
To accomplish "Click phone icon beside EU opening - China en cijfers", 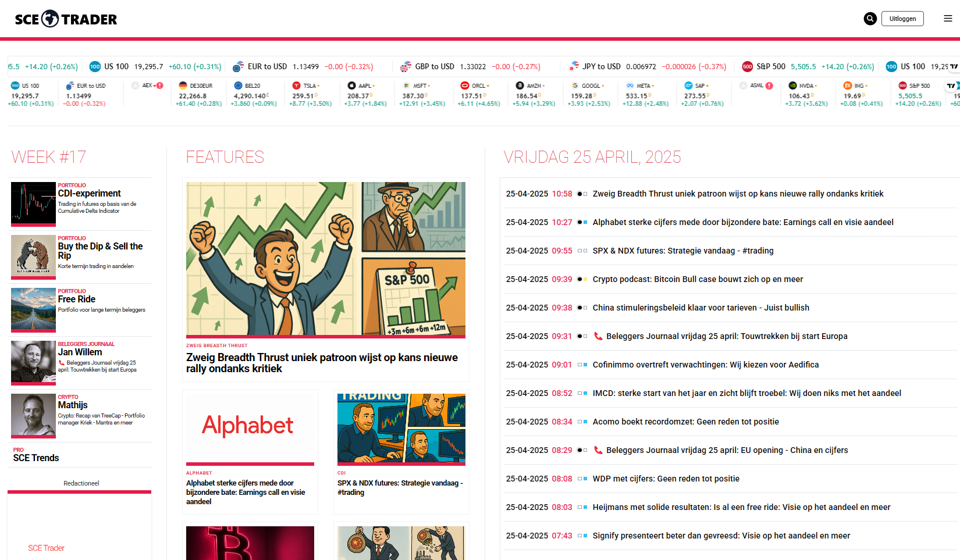I will 598,450.
